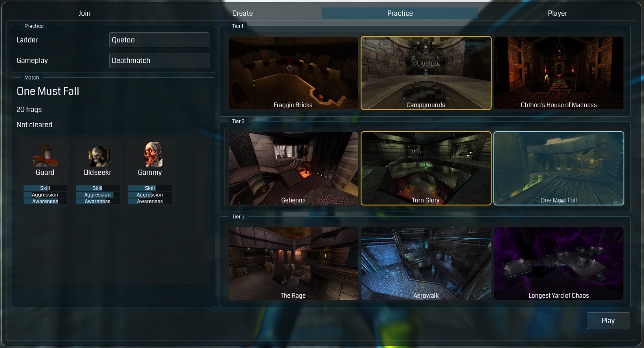Image resolution: width=644 pixels, height=348 pixels.
Task: Select the Bldseekr bot avatar icon
Action: pyautogui.click(x=98, y=155)
